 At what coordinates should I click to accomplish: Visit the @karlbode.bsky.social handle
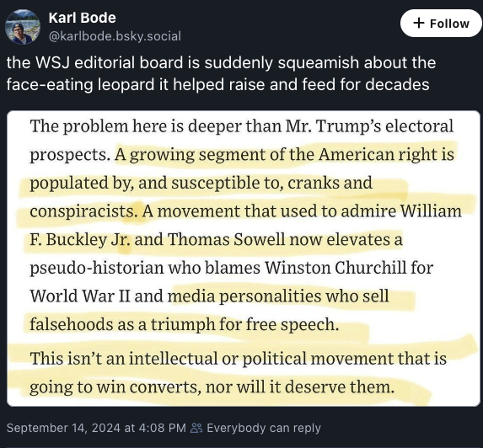coord(115,36)
